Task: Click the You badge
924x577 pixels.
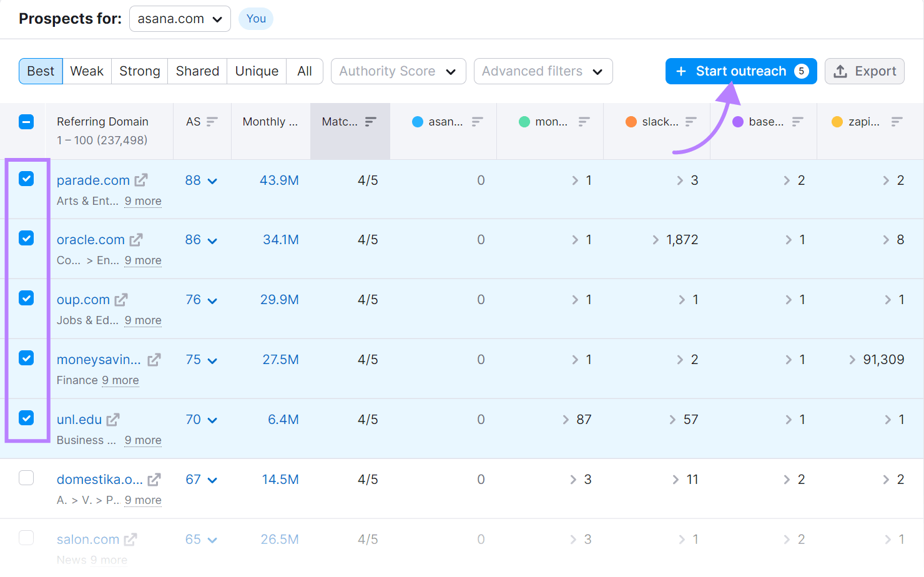Action: click(256, 19)
